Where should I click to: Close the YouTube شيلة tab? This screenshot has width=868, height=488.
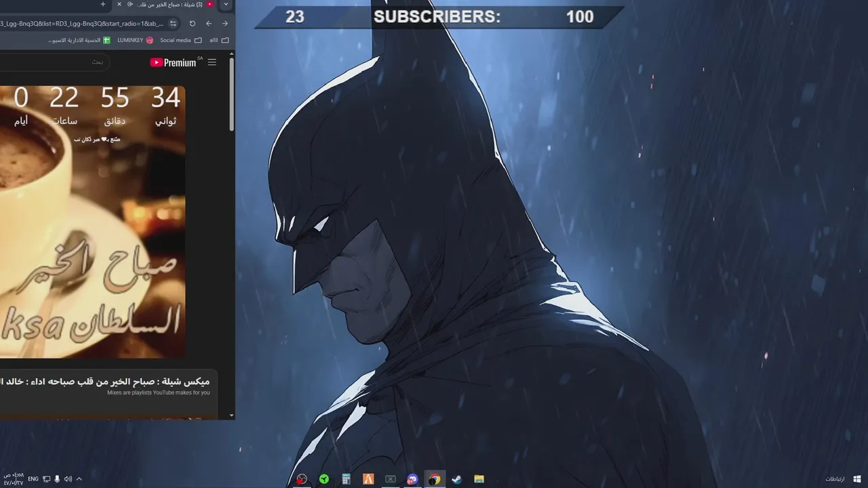click(119, 4)
